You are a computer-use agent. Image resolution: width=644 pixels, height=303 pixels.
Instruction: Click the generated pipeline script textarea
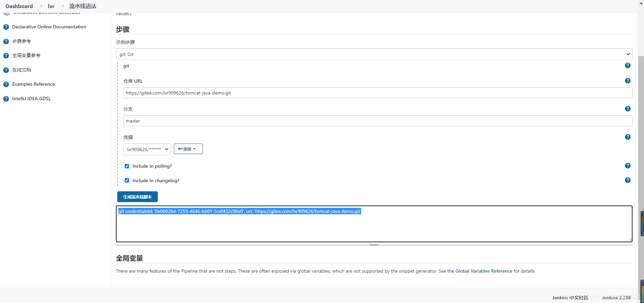pos(374,224)
